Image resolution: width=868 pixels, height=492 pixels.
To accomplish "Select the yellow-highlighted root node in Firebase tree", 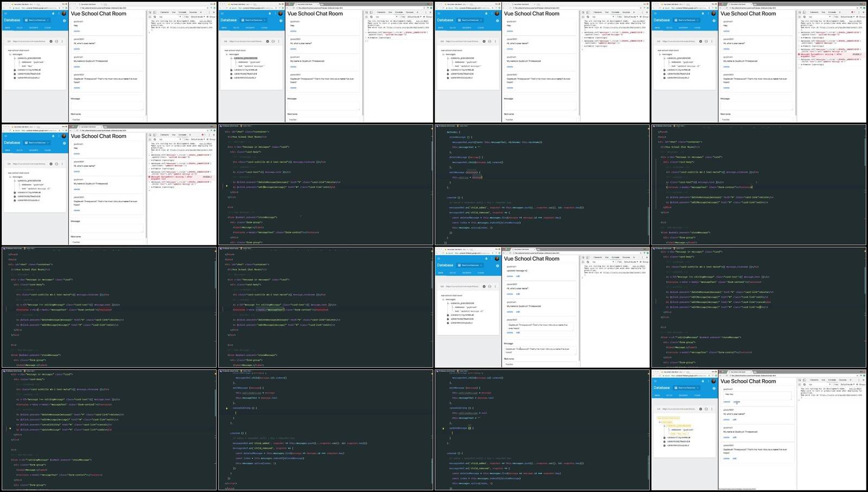I will coord(668,418).
